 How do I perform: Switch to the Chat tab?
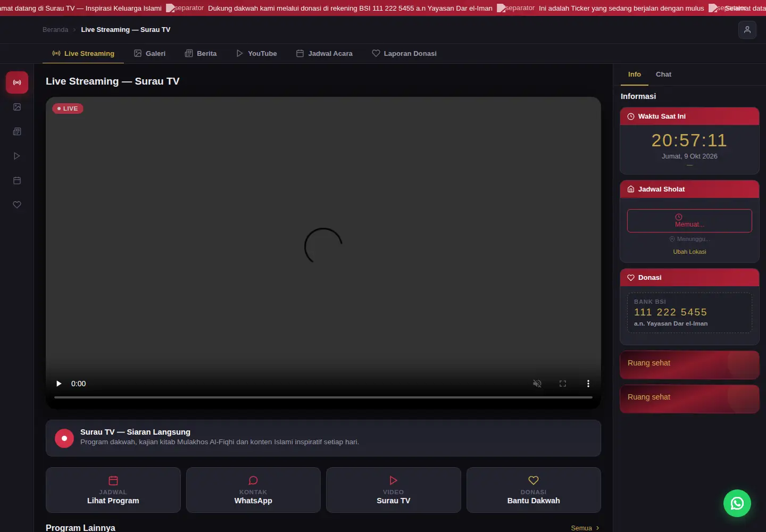pos(663,74)
